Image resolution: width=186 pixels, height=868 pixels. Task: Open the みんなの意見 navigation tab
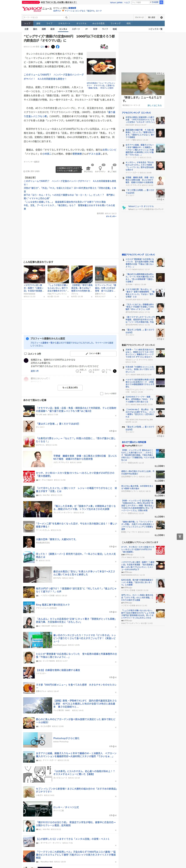tap(99, 24)
